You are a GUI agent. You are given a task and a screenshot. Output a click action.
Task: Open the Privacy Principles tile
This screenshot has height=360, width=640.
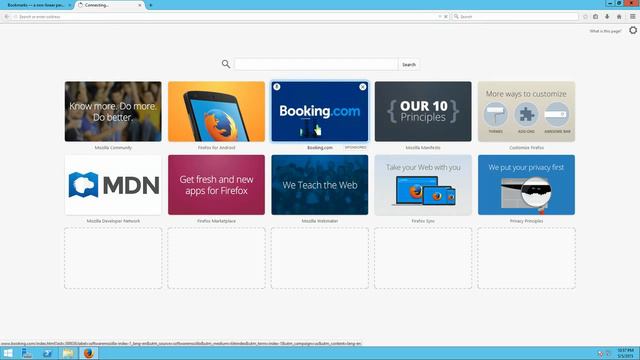(526, 185)
